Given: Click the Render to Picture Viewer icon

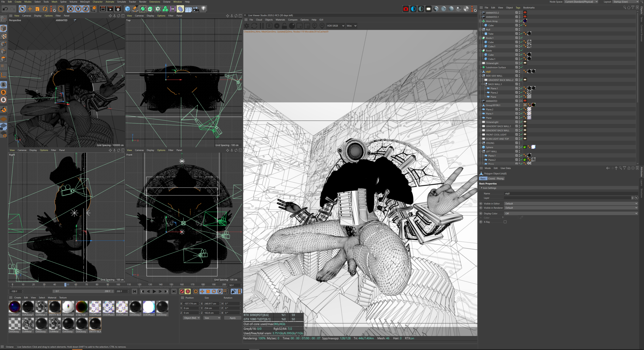Looking at the screenshot, I should coord(110,9).
